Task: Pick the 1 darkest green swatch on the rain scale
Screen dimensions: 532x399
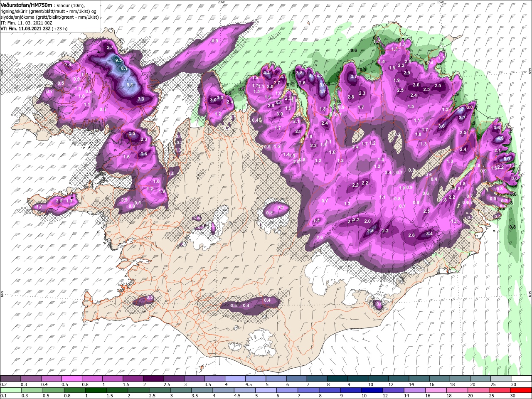Action: point(96,390)
